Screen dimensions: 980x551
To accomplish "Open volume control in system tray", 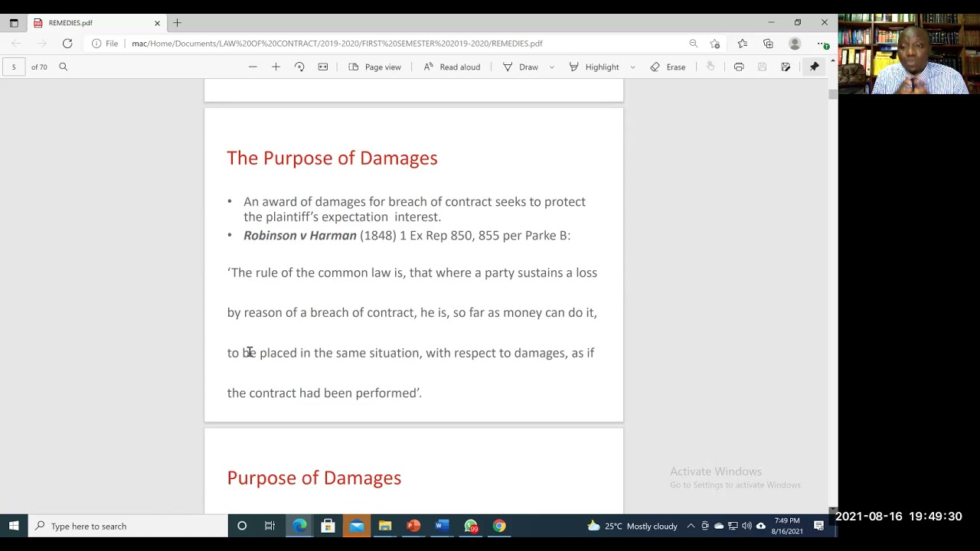I will (746, 527).
